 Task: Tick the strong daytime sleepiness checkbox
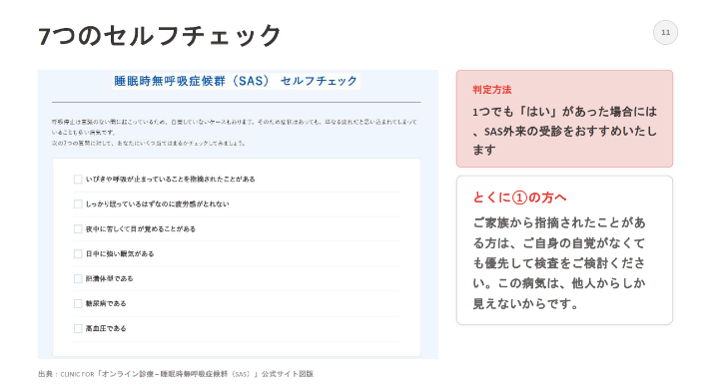pos(78,254)
